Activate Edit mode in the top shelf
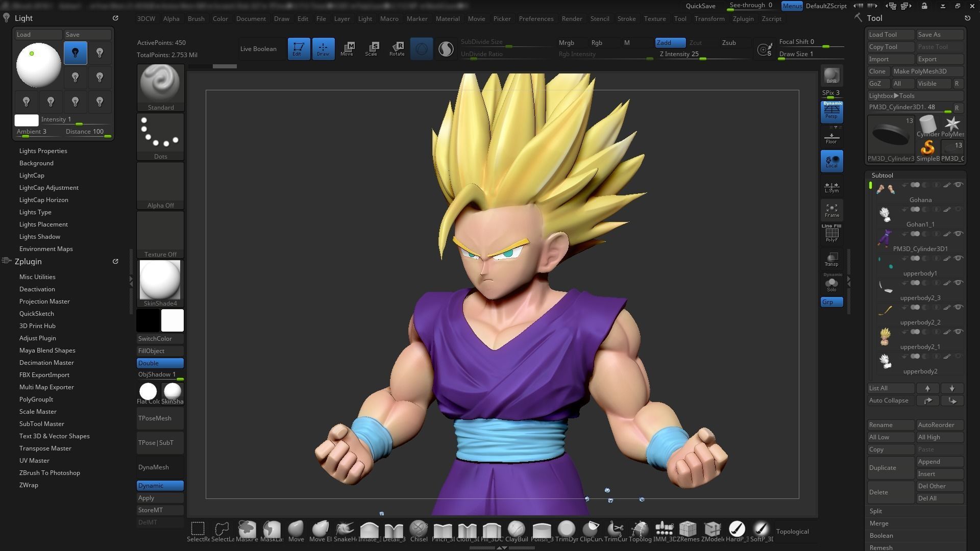This screenshot has height=551, width=980. (x=299, y=48)
